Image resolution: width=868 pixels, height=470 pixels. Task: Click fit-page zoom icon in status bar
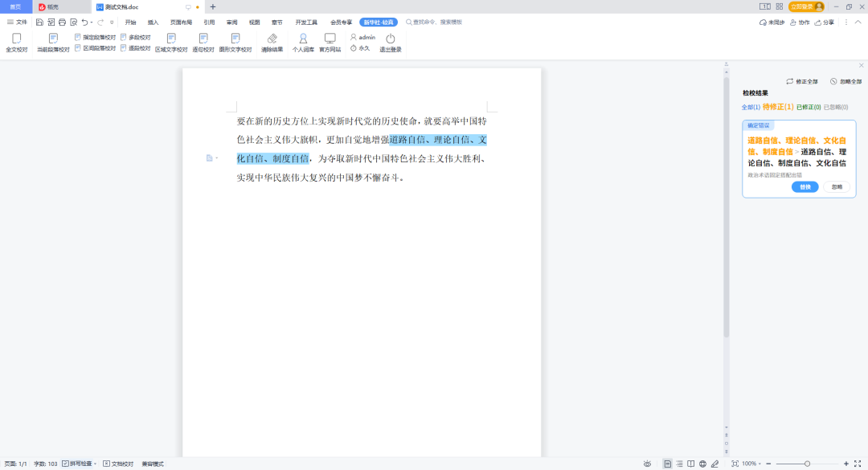(x=735, y=464)
